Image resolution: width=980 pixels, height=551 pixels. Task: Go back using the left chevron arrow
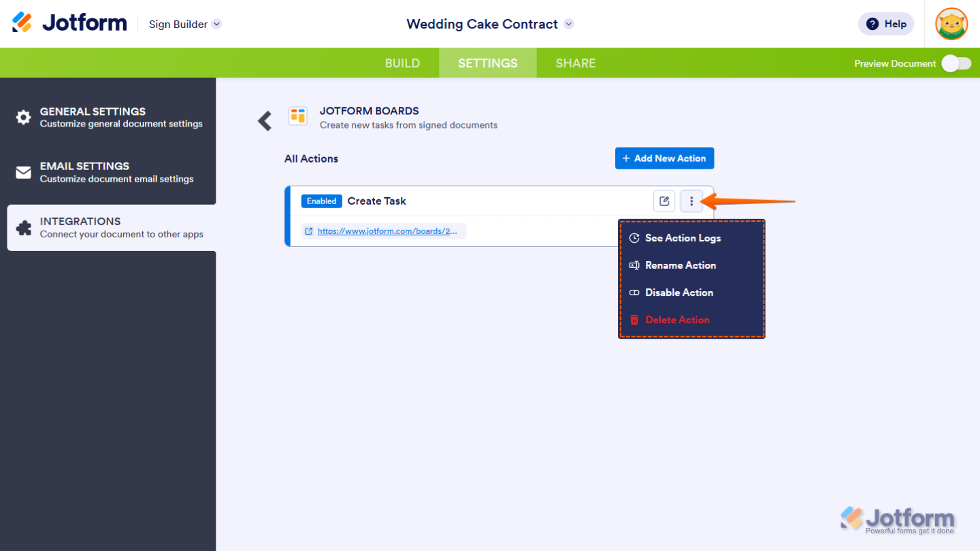tap(265, 121)
